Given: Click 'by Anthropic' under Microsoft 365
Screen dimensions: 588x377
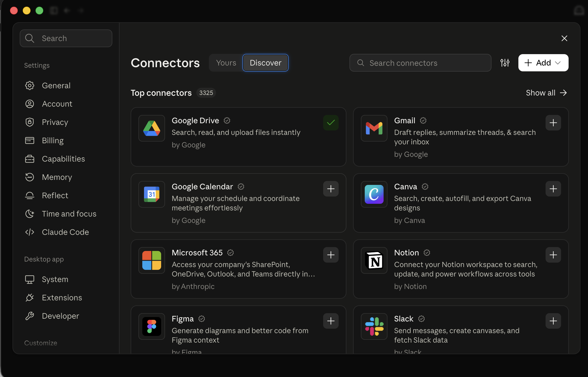Looking at the screenshot, I should pos(193,286).
